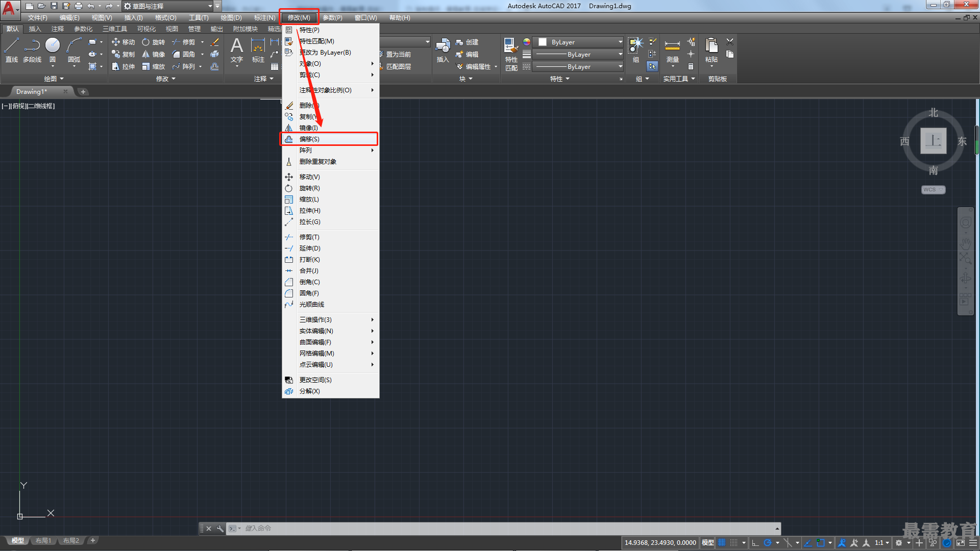Viewport: 980px width, 551px height.
Task: Toggle snap mode in status bar
Action: (x=733, y=543)
